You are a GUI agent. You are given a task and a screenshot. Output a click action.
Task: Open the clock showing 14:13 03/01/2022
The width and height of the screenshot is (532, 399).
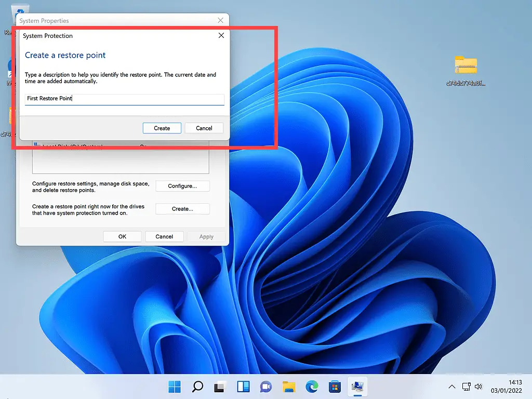click(x=506, y=387)
